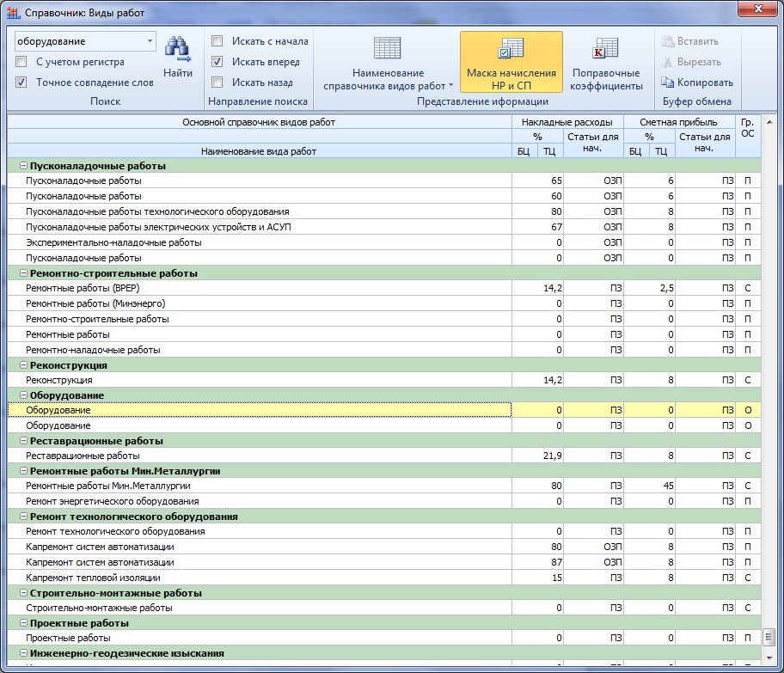Click the Копировать clipboard icon
Screen dimensions: 784x673
point(668,83)
